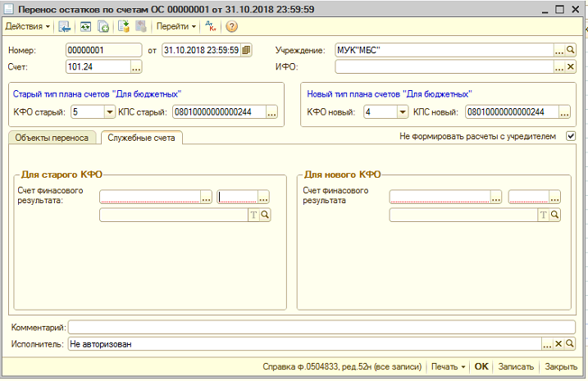
Task: Click the Записать button
Action: click(x=516, y=367)
